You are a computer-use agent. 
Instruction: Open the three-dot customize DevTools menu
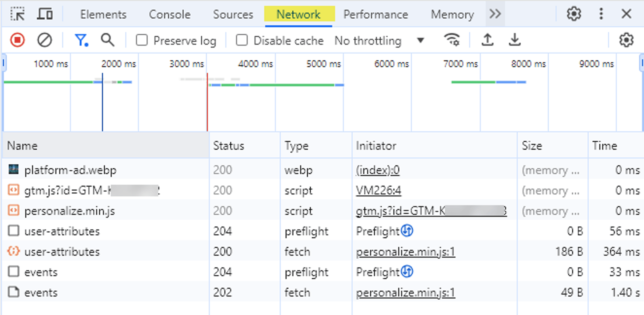(x=601, y=14)
